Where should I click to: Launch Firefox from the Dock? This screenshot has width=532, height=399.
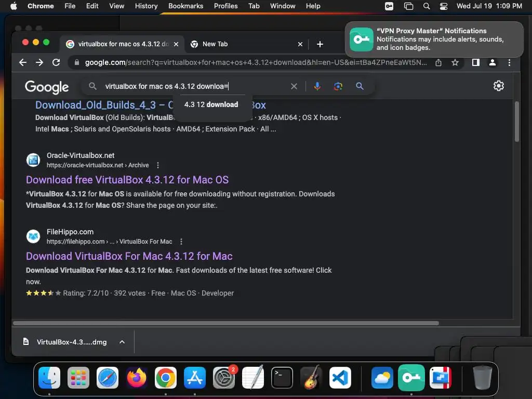pos(137,378)
